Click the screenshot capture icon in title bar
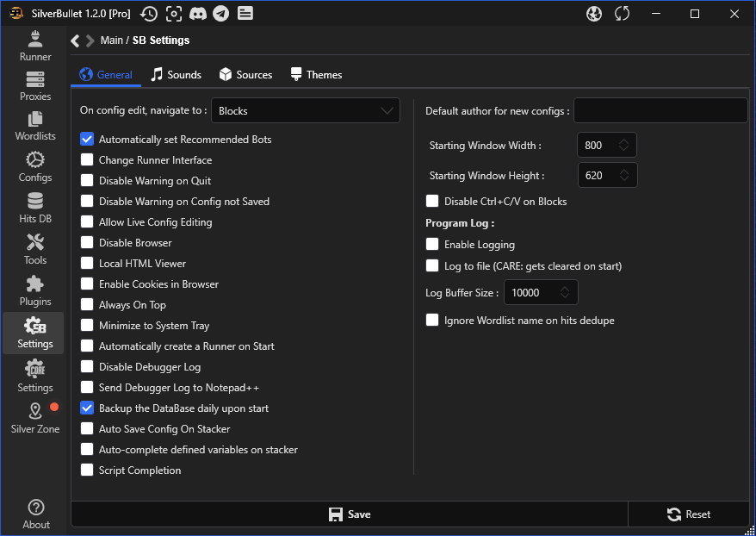 tap(174, 14)
